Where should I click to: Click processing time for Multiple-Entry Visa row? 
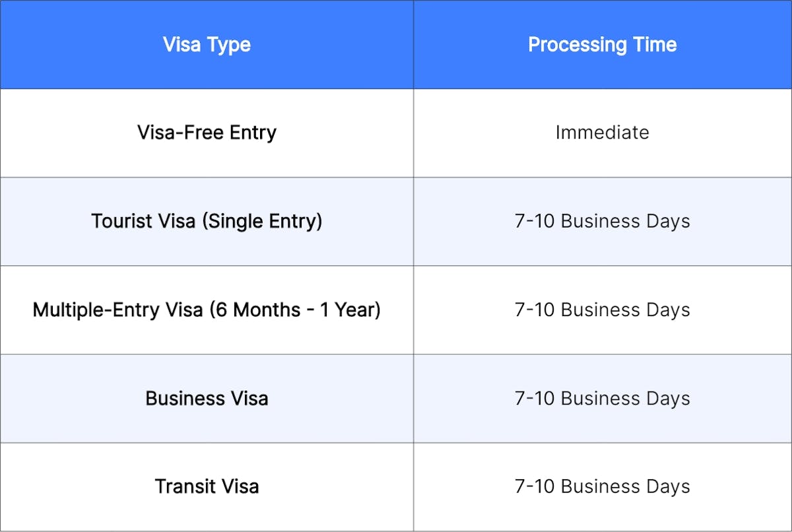tap(602, 310)
